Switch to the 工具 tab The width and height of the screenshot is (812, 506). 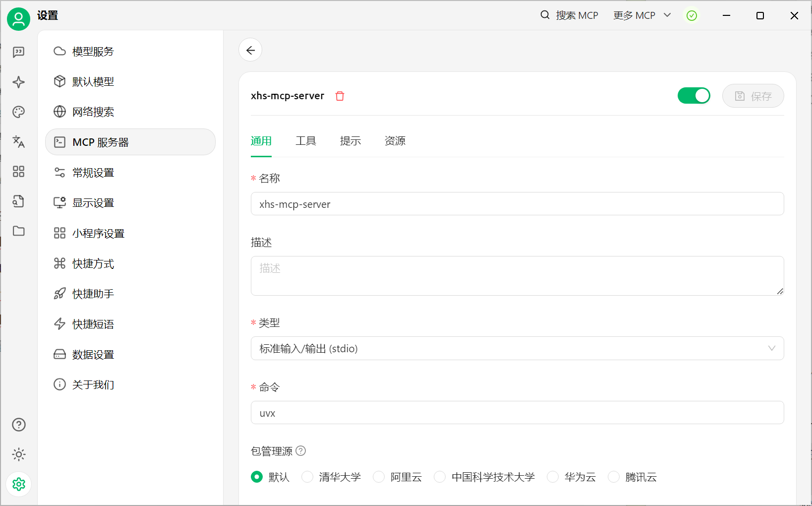tap(306, 141)
